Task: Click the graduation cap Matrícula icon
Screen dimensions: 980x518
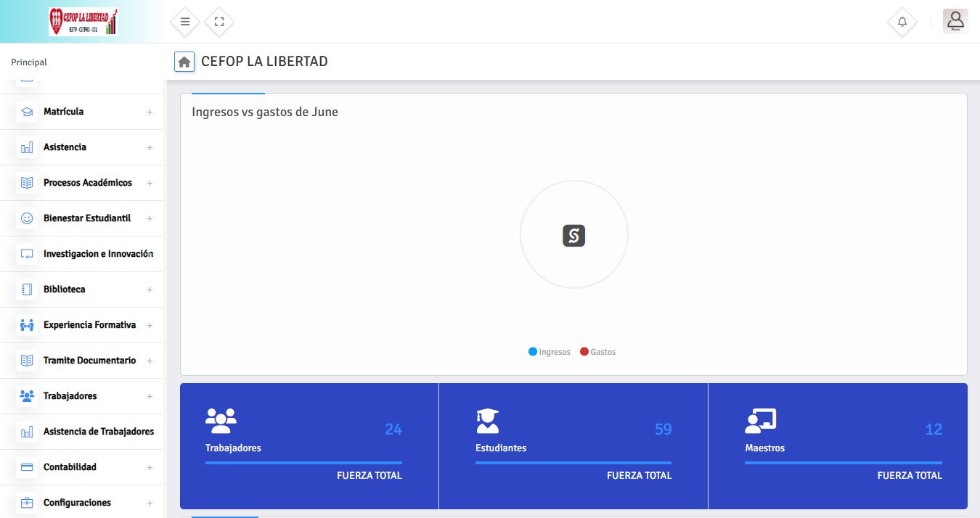Action: [x=27, y=112]
